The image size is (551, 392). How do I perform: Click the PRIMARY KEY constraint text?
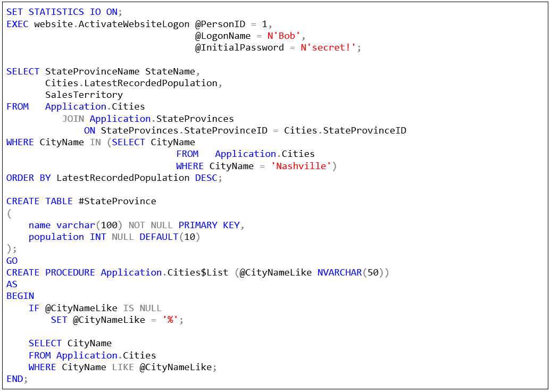pos(209,225)
